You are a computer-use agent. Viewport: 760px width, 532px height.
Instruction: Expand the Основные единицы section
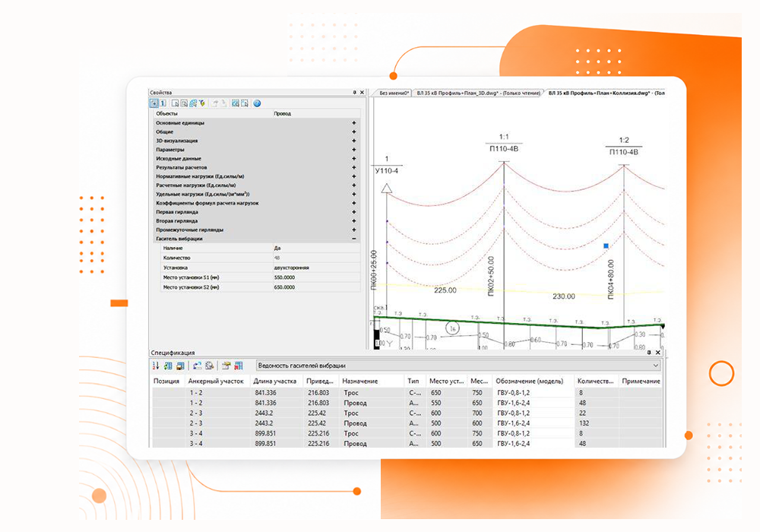click(x=354, y=123)
